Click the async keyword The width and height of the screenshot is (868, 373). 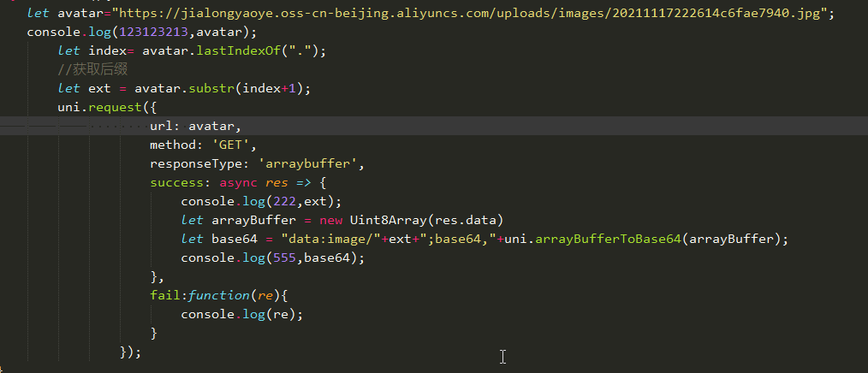point(239,182)
